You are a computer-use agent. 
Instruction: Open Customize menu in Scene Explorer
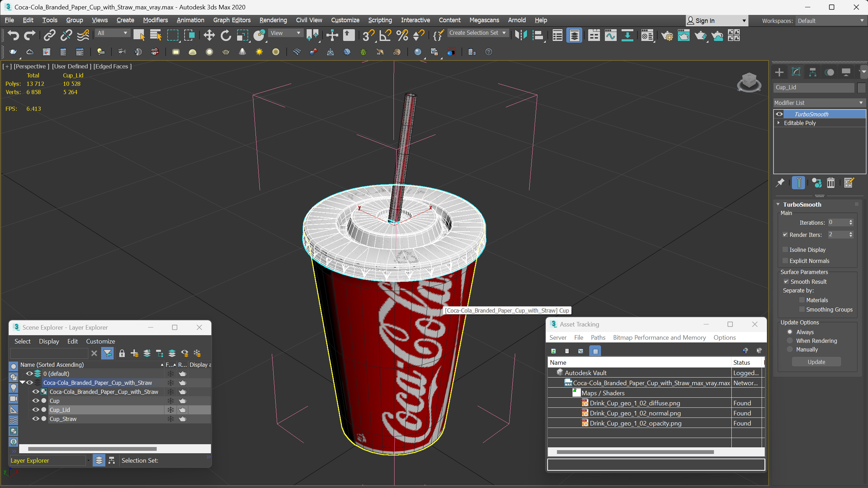[100, 341]
